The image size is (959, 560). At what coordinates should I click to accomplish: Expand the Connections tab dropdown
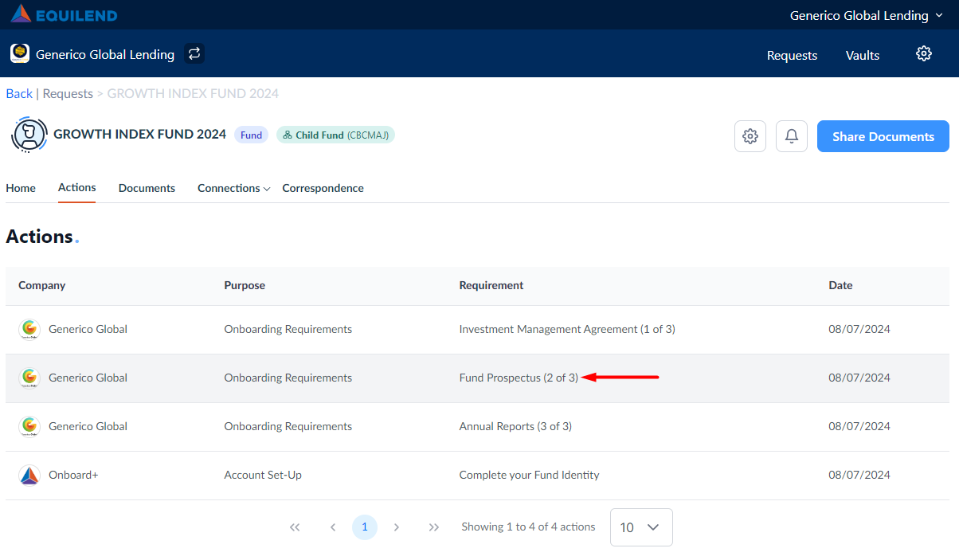pos(233,188)
